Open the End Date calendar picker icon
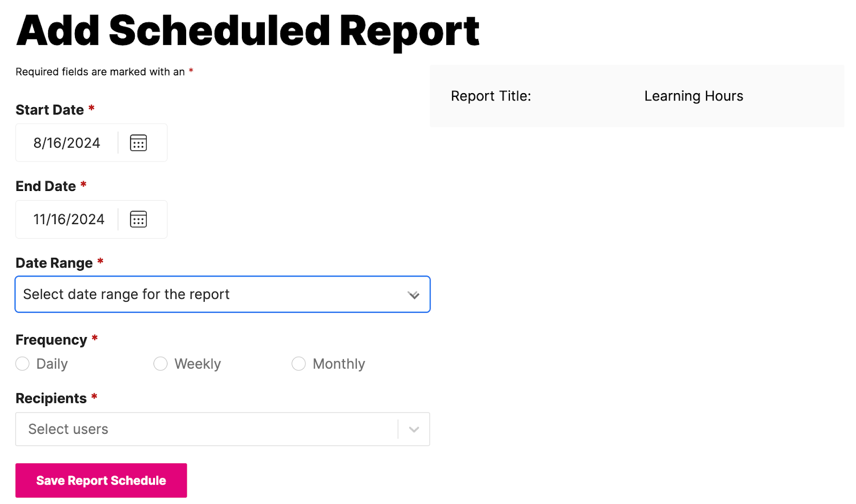 point(138,219)
